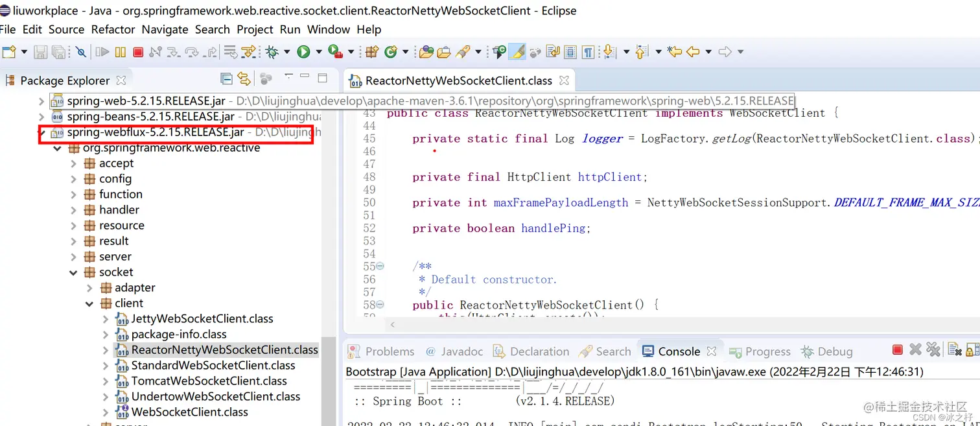The image size is (980, 426).
Task: Click the Run External Tools icon
Action: tap(335, 52)
